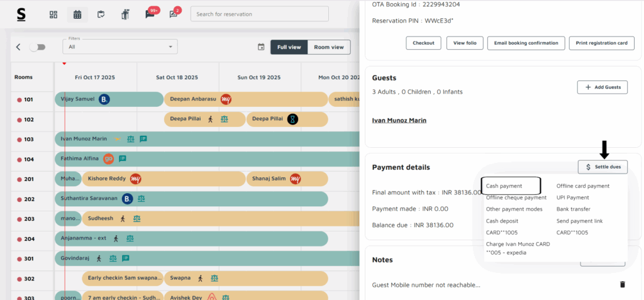644x300 pixels.
Task: Click the Booking.com icon on Vijay Samuel
Action: click(x=104, y=99)
